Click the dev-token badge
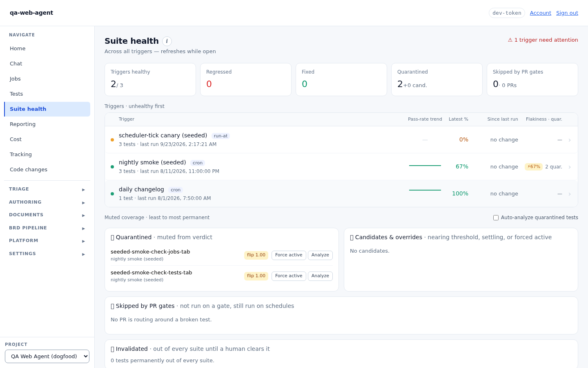The height and width of the screenshot is (368, 588). pos(507,13)
